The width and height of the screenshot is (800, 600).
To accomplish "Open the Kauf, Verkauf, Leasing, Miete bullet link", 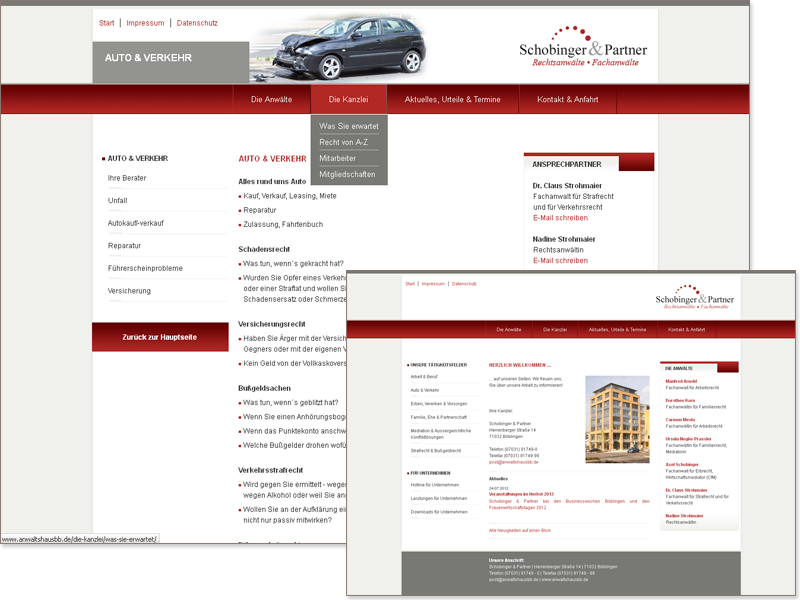I will (x=290, y=196).
